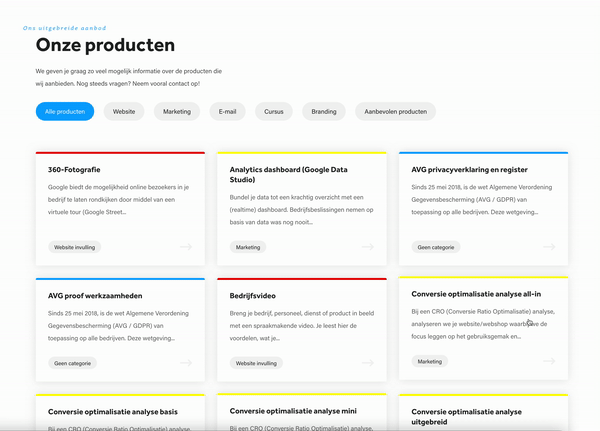Click Marketing tag on Analytics dashboard card

tap(247, 247)
